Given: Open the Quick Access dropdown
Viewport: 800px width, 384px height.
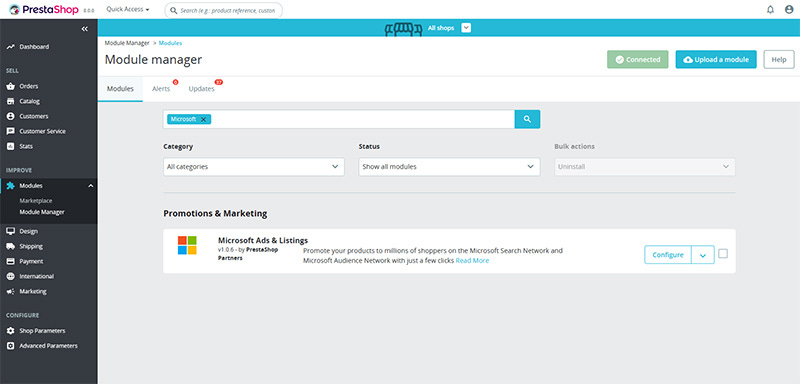Looking at the screenshot, I should click(x=128, y=10).
